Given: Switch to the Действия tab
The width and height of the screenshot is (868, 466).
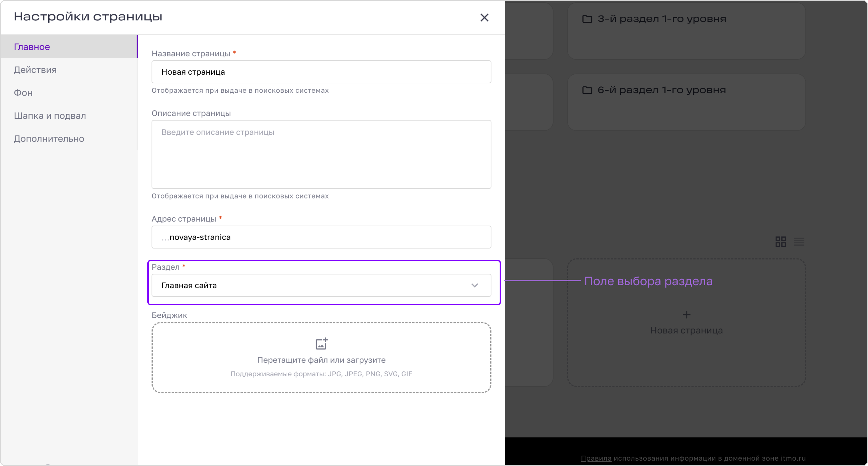Looking at the screenshot, I should point(69,70).
